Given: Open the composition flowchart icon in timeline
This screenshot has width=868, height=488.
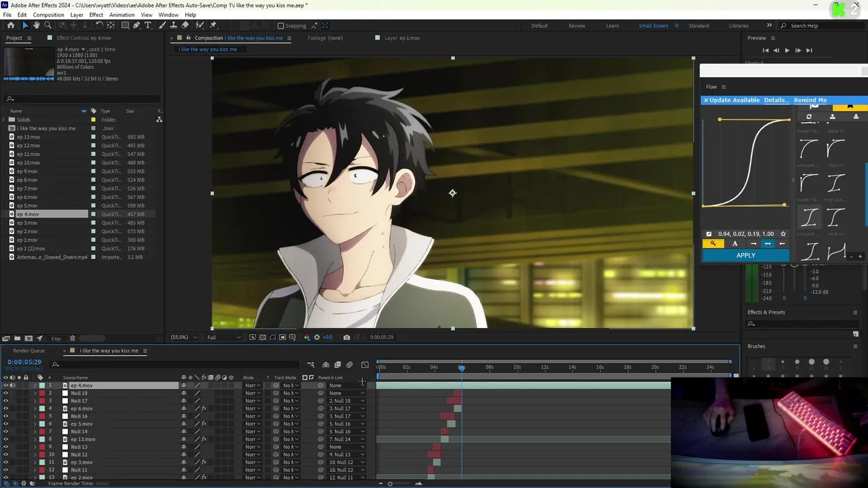Looking at the screenshot, I should tap(311, 365).
